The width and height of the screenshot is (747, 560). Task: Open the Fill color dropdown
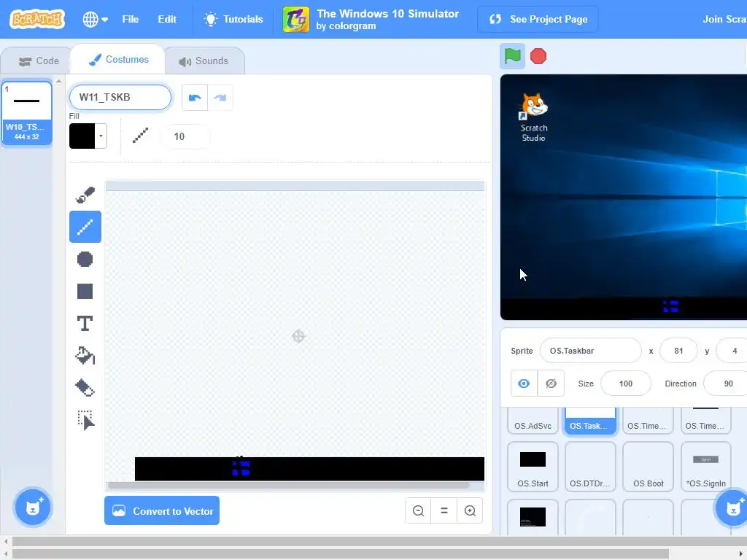click(101, 136)
